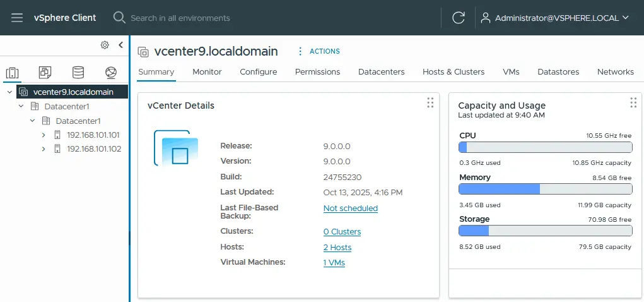Click the vcenter9.localdomain page heading
This screenshot has width=644, height=302.
(x=216, y=51)
